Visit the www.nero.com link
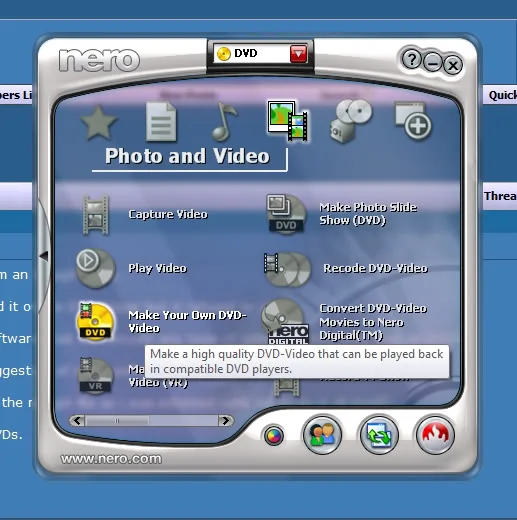 pos(111,459)
